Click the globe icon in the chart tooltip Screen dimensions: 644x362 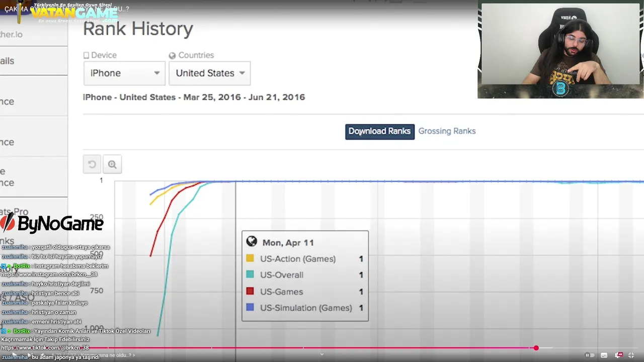click(x=252, y=242)
